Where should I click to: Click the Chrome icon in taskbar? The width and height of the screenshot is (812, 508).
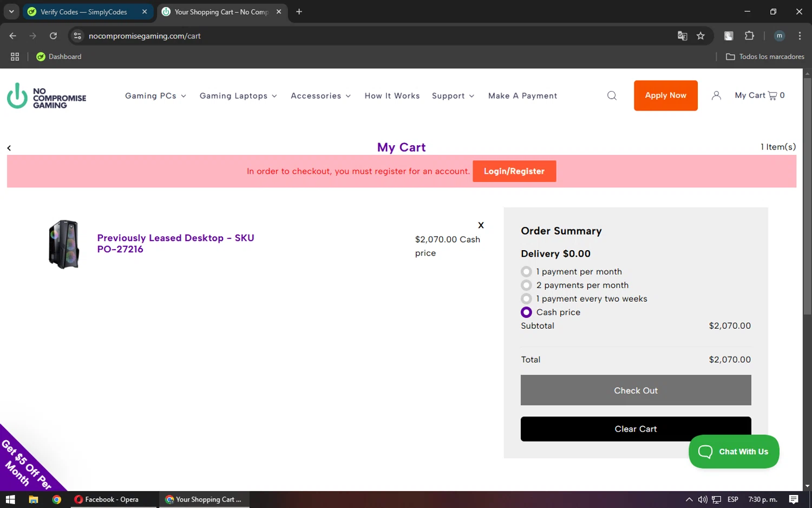tap(57, 499)
